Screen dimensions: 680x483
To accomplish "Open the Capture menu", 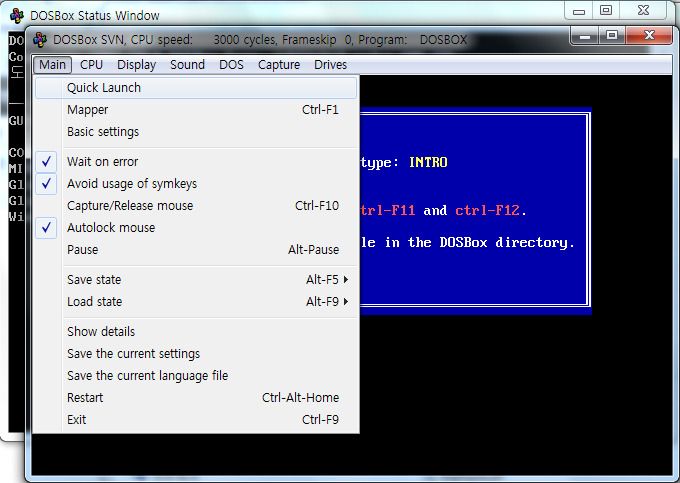I will (x=279, y=65).
